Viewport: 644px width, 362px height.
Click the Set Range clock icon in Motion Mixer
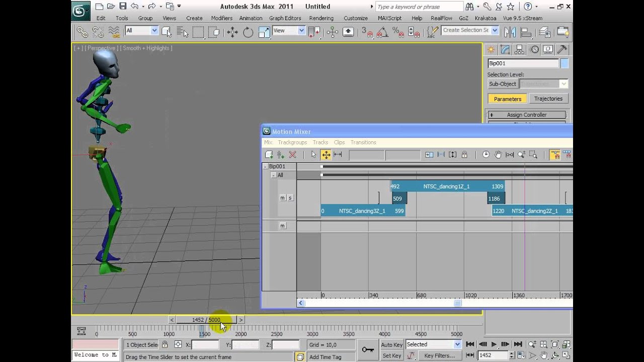(x=486, y=155)
